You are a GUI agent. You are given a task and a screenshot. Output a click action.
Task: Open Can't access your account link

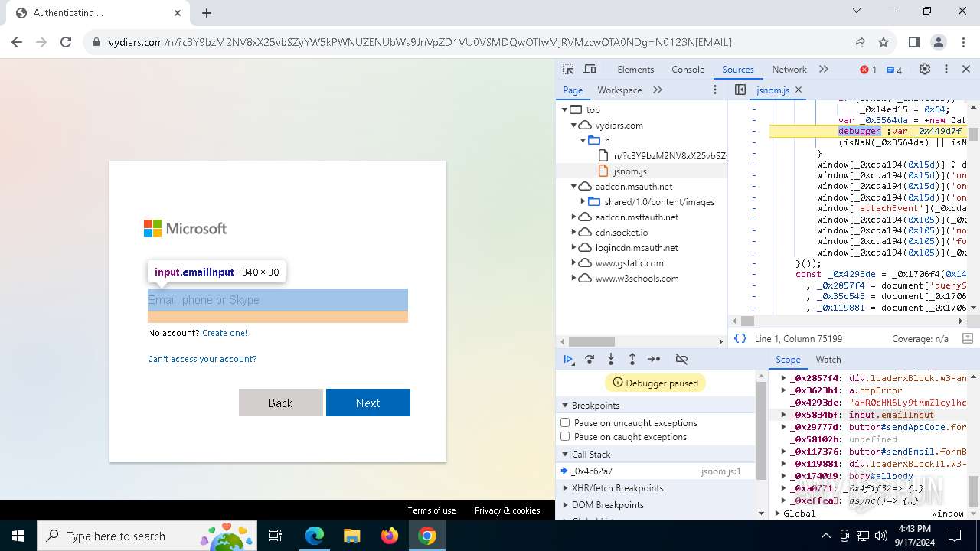tap(202, 359)
